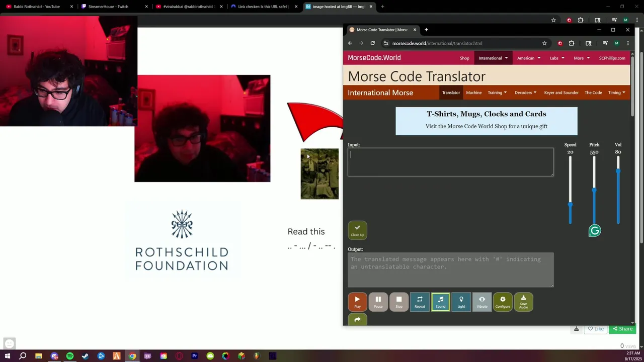This screenshot has height=362, width=644.
Task: Switch to Rabbi Rothschild YouTube tab
Action: pos(38,7)
